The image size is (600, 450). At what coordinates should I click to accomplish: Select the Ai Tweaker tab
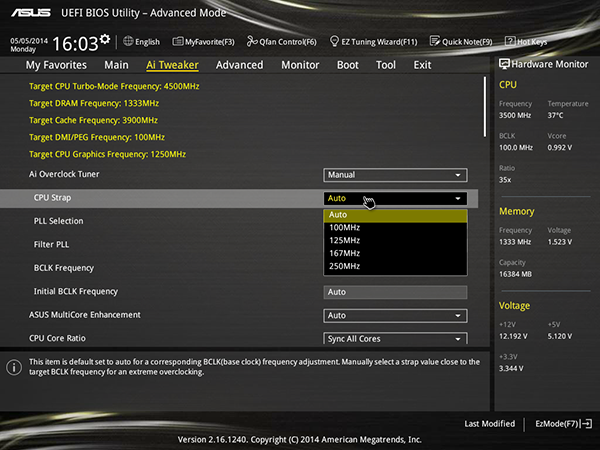172,65
